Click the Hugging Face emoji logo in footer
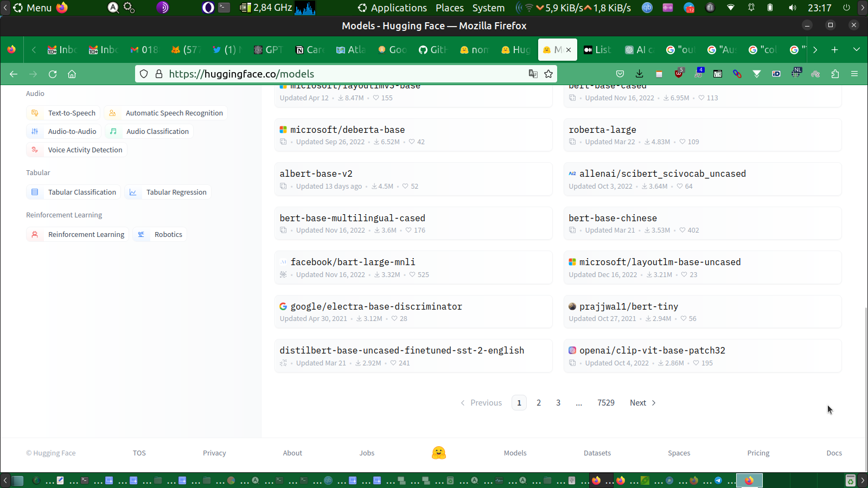The image size is (868, 488). pos(439,453)
